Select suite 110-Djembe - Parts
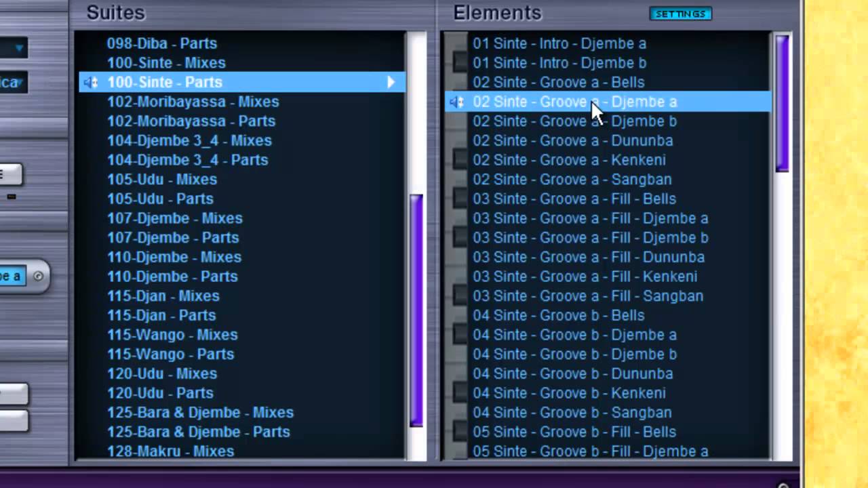This screenshot has height=488, width=868. point(172,277)
